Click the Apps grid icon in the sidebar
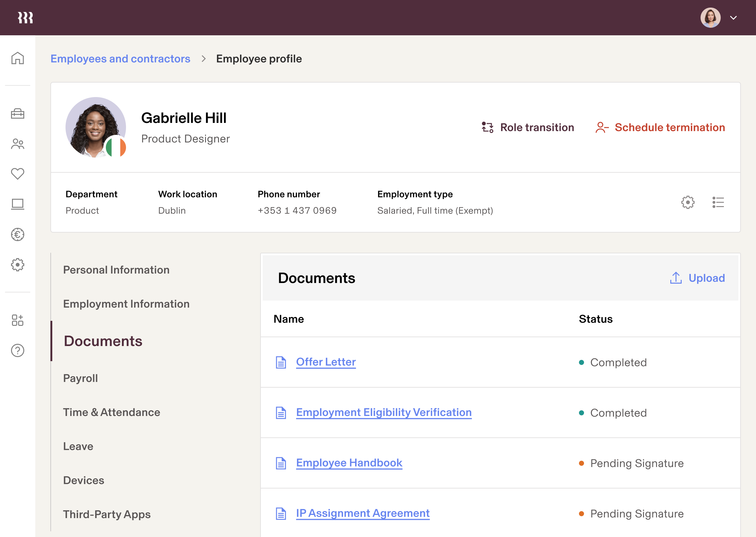The height and width of the screenshot is (537, 756). point(18,320)
